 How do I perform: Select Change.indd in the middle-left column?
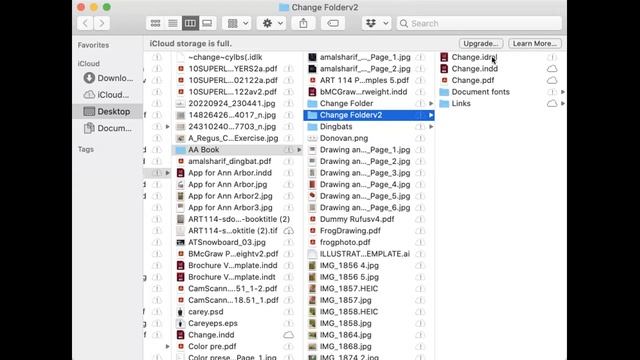[211, 335]
